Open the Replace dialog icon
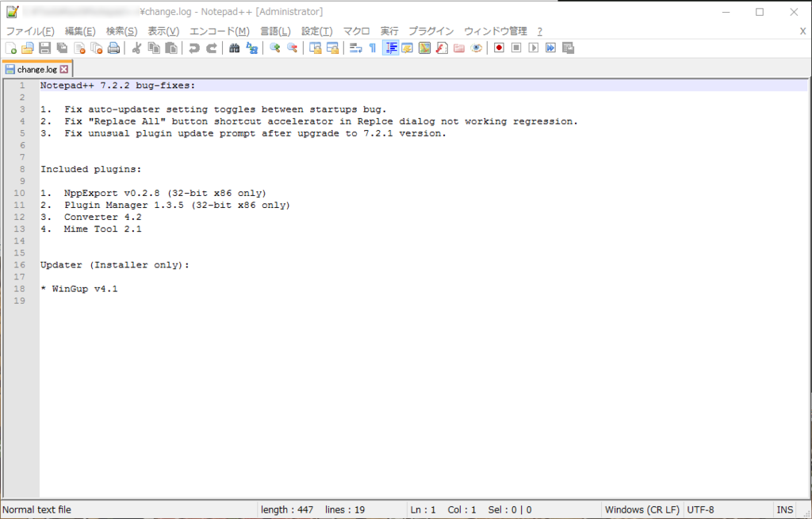 tap(251, 48)
